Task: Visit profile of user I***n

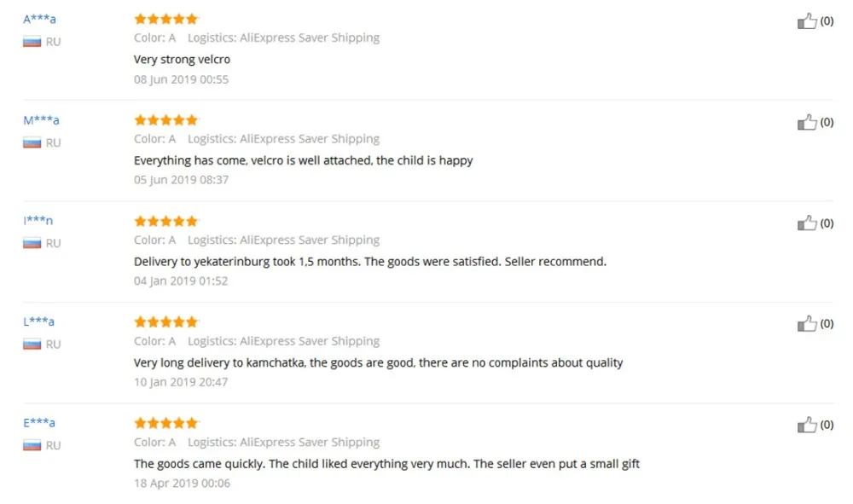Action: (38, 221)
